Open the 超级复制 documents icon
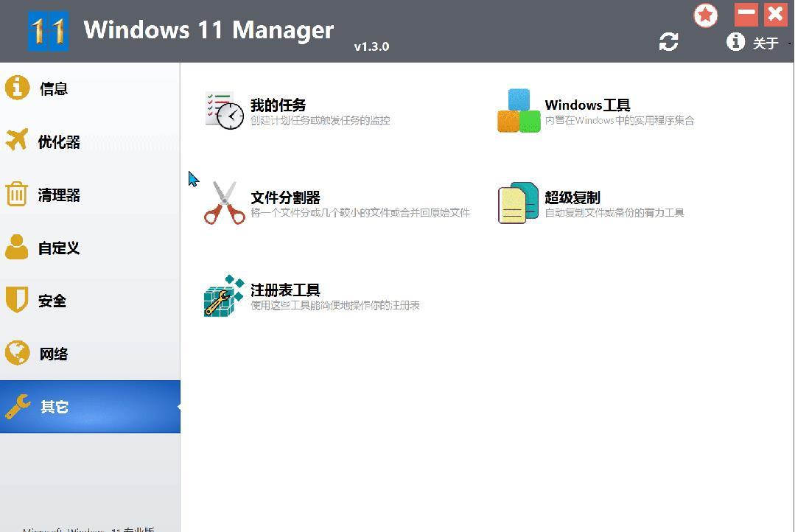 tap(518, 203)
